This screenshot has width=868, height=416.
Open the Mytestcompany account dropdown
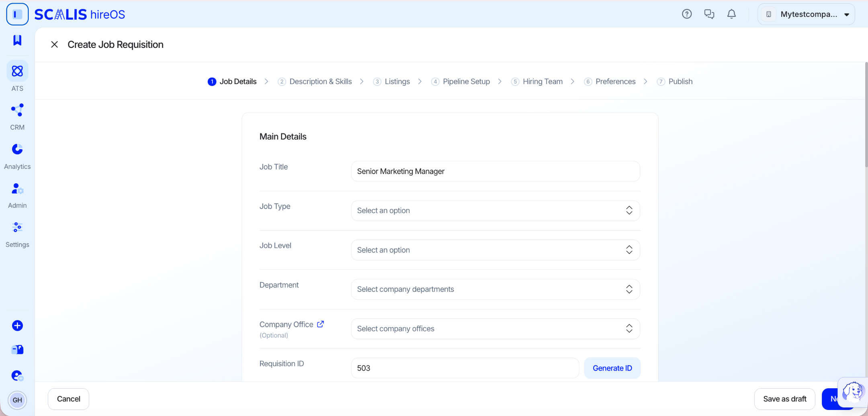pyautogui.click(x=806, y=14)
